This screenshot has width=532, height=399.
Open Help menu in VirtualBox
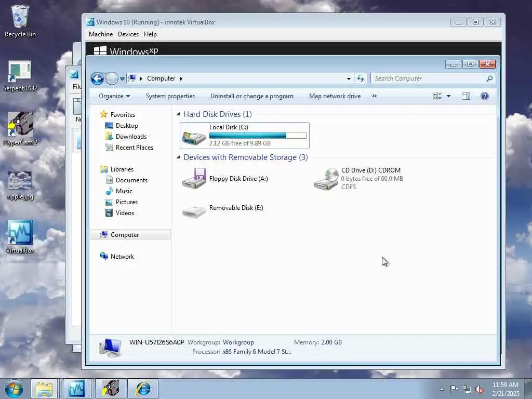[150, 34]
